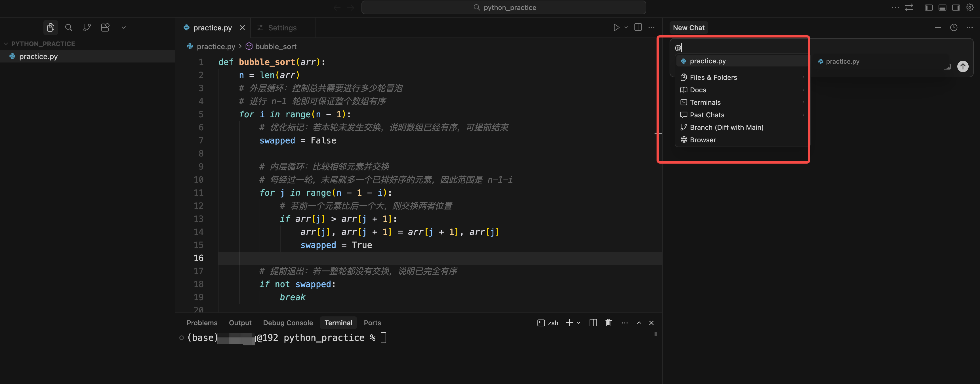The image size is (980, 384).
Task: Collapse the PYTHON_PRACTICE folder section
Action: click(43, 44)
